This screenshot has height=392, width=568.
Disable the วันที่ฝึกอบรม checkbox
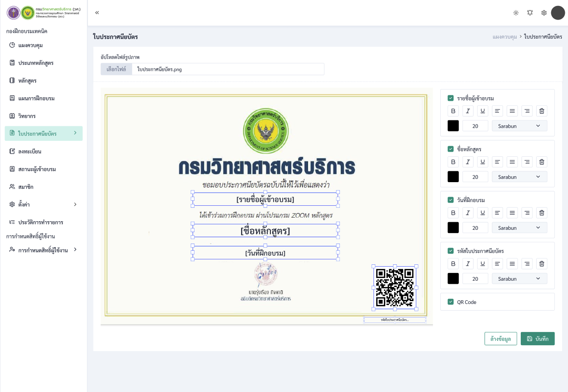(451, 200)
